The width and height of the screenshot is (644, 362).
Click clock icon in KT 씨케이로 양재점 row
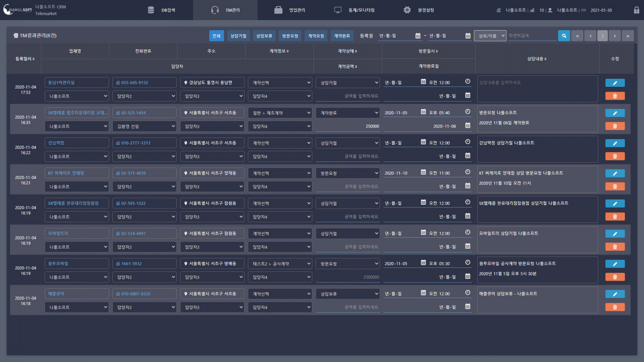(468, 172)
